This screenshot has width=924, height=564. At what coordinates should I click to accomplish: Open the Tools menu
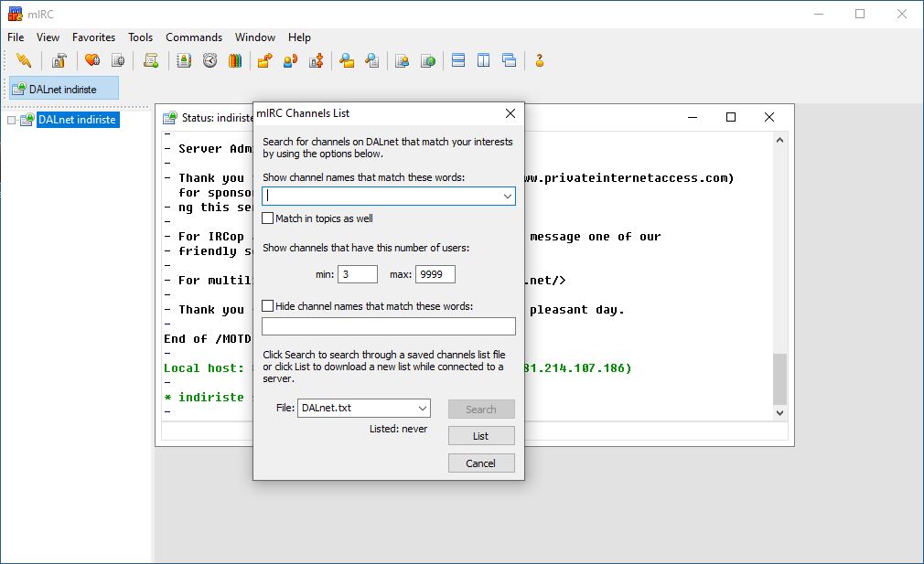tap(140, 37)
